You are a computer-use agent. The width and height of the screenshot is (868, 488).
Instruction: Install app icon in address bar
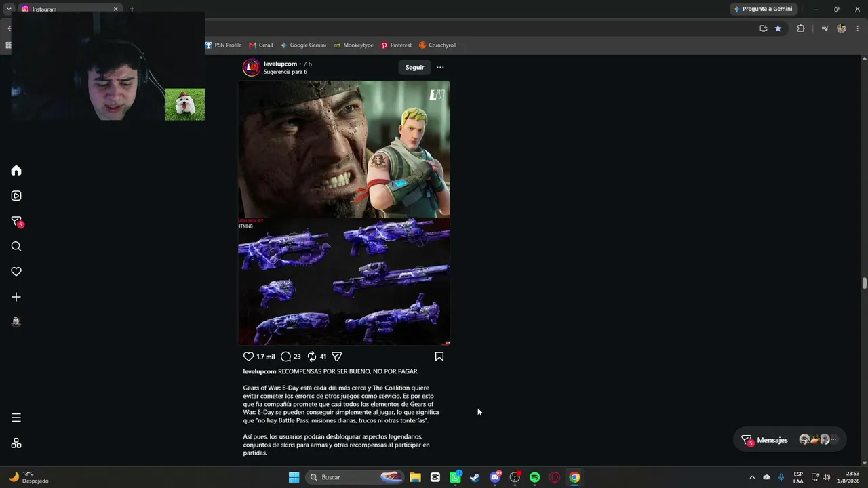point(763,28)
